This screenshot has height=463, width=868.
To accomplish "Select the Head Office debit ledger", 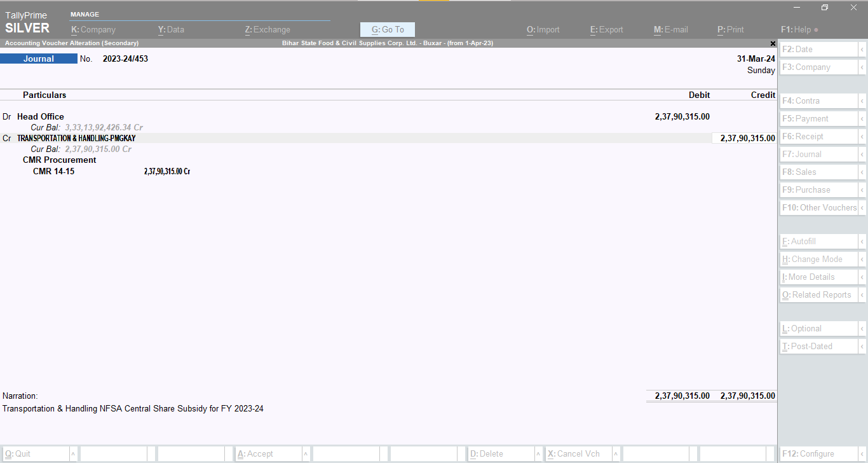I will pyautogui.click(x=41, y=116).
